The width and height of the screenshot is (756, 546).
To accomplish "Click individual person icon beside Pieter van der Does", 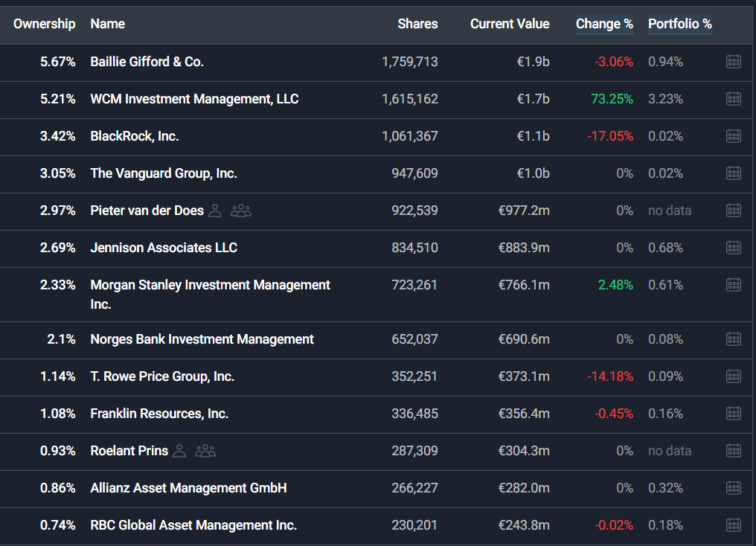I will pos(215,211).
